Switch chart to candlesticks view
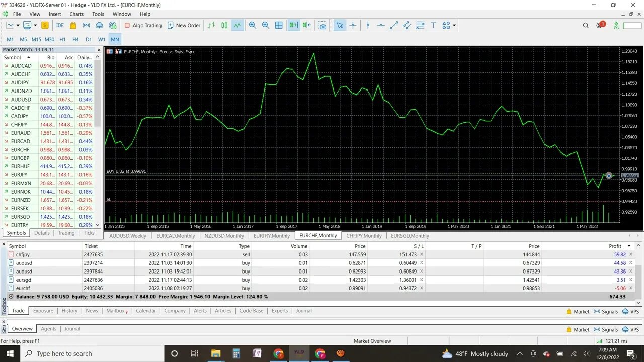Screen dimensions: 644x362 [224, 25]
